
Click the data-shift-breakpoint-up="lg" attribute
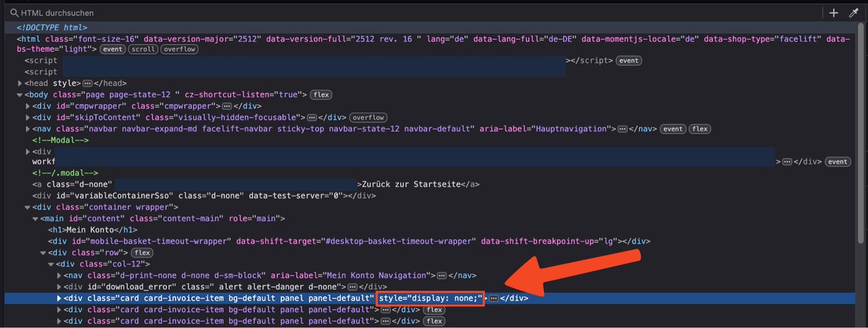click(x=552, y=241)
